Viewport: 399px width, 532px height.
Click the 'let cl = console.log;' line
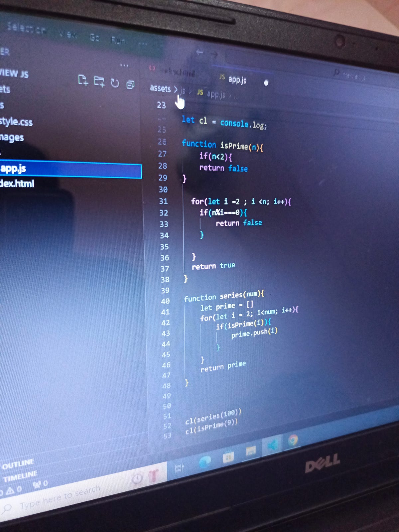[224, 122]
